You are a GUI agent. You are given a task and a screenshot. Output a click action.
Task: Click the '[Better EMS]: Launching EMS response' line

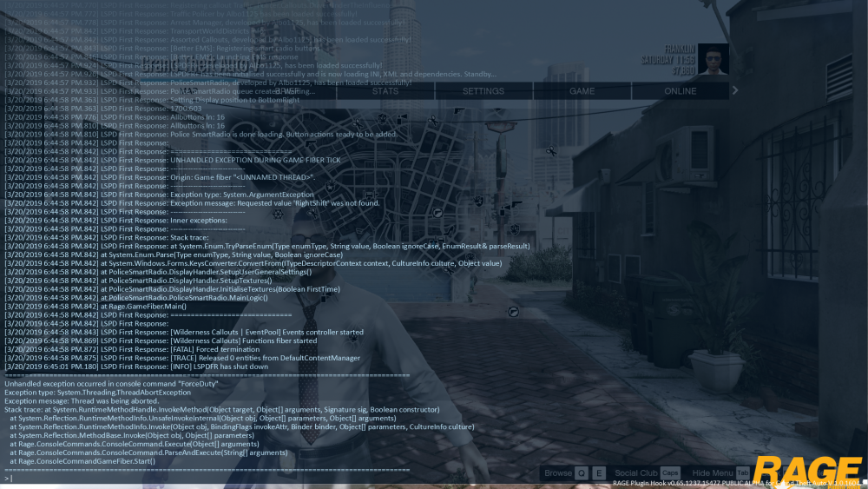(151, 57)
